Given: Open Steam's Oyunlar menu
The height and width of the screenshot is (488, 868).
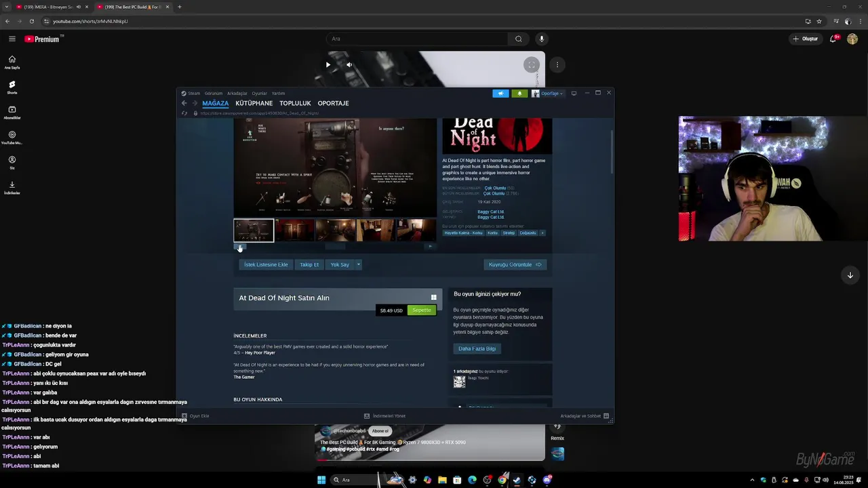Looking at the screenshot, I should [260, 94].
